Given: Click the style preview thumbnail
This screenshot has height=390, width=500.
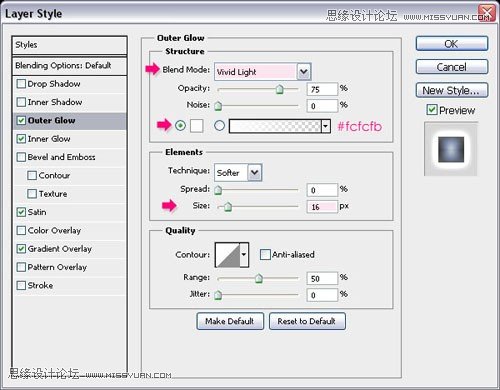Looking at the screenshot, I should pos(451,149).
